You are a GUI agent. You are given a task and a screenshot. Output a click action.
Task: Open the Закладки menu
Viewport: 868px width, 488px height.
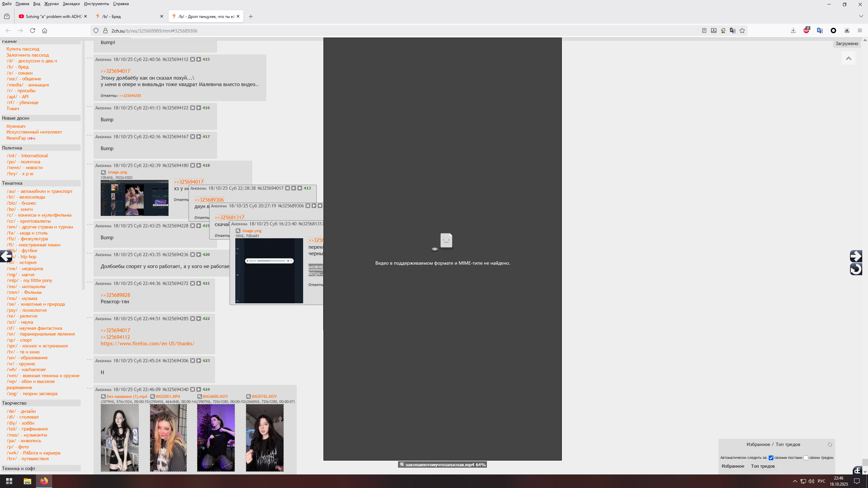(x=71, y=4)
